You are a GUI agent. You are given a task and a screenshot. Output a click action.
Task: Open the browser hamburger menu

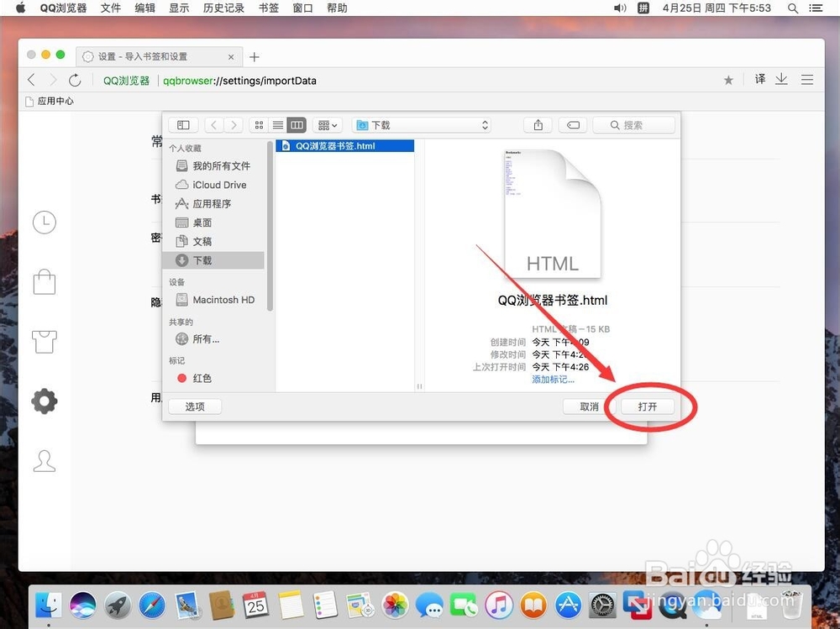point(807,80)
